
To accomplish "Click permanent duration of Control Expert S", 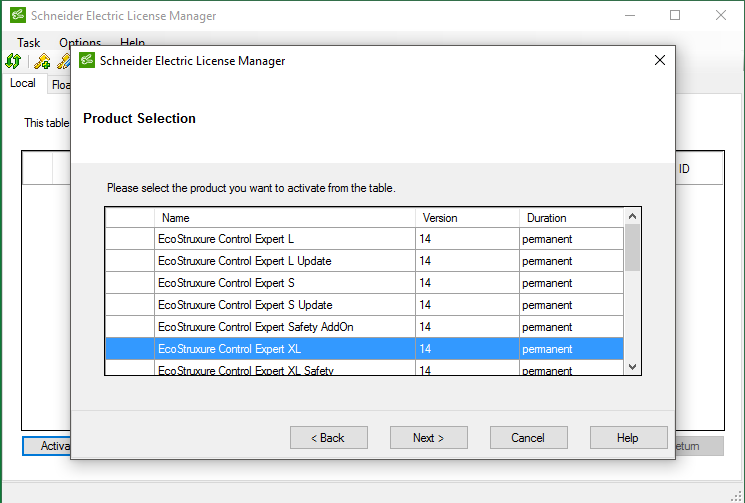I will tap(571, 283).
